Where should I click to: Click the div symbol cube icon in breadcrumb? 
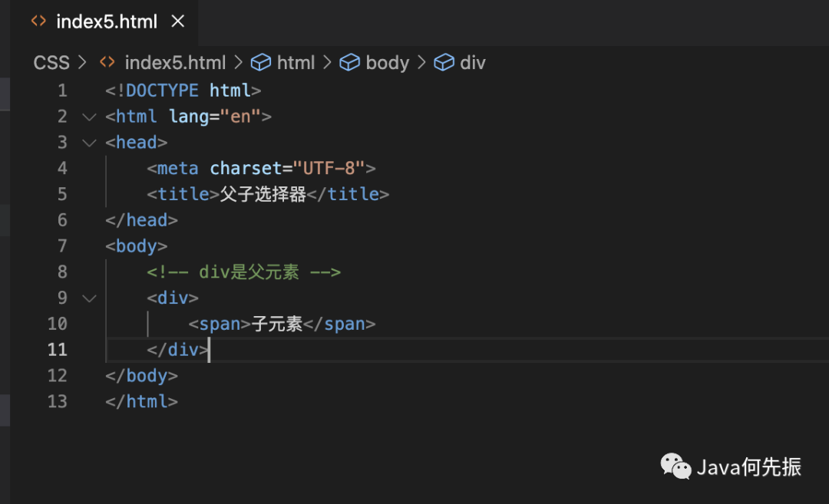pos(444,62)
